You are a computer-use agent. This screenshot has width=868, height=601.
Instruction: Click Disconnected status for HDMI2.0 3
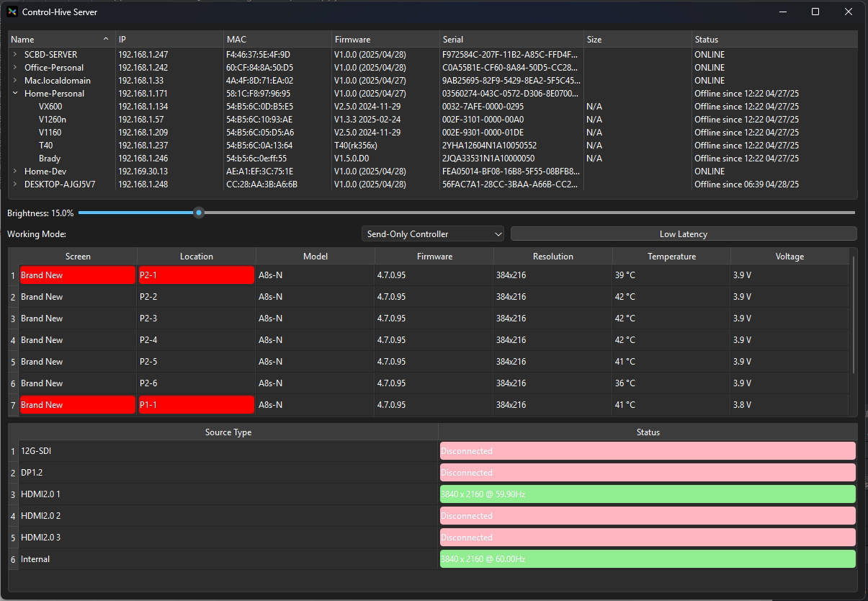point(648,538)
